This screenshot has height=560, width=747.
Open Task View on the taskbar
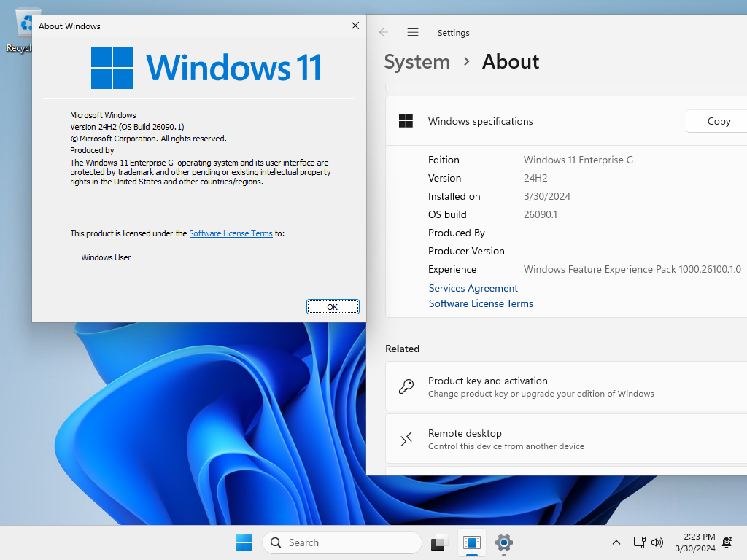click(x=439, y=542)
